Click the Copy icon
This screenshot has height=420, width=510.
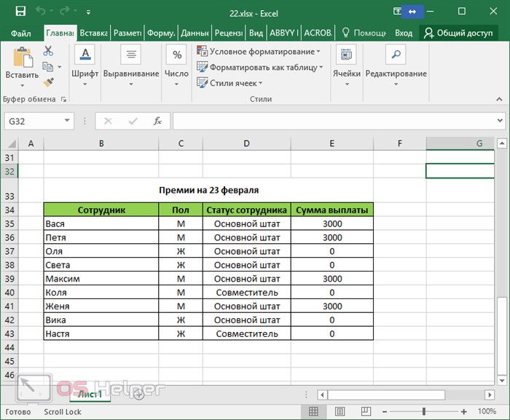[x=48, y=67]
